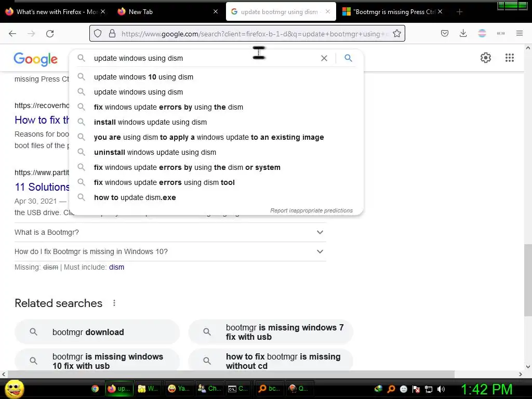
Task: Submit search with blue magnifier icon
Action: coord(348,58)
